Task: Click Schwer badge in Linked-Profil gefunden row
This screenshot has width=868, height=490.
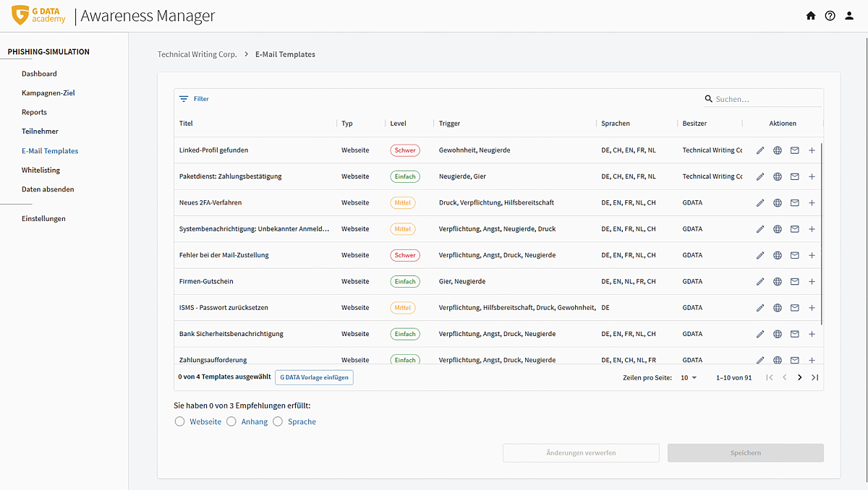Action: [x=405, y=150]
